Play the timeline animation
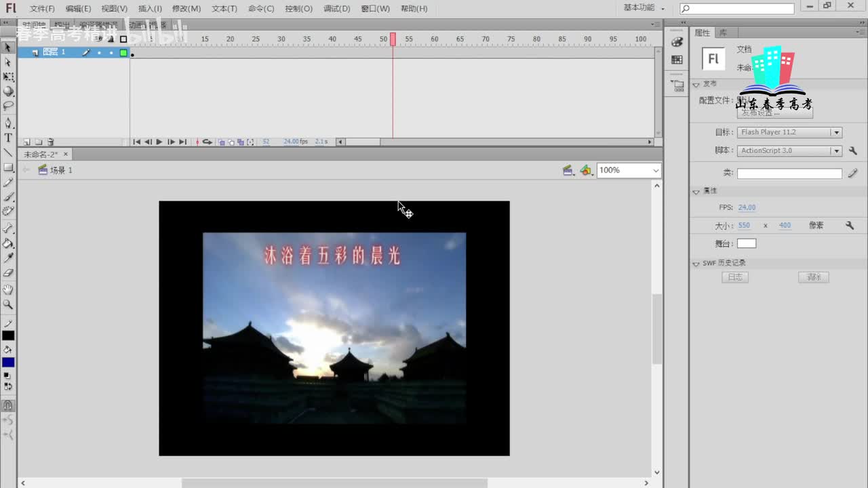Screen dimensions: 868x488 pos(159,142)
